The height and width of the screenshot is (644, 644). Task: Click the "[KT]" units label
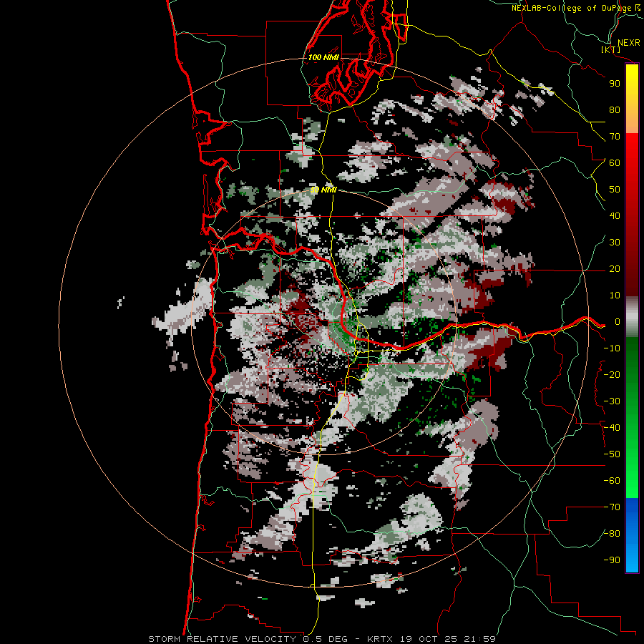[x=611, y=49]
